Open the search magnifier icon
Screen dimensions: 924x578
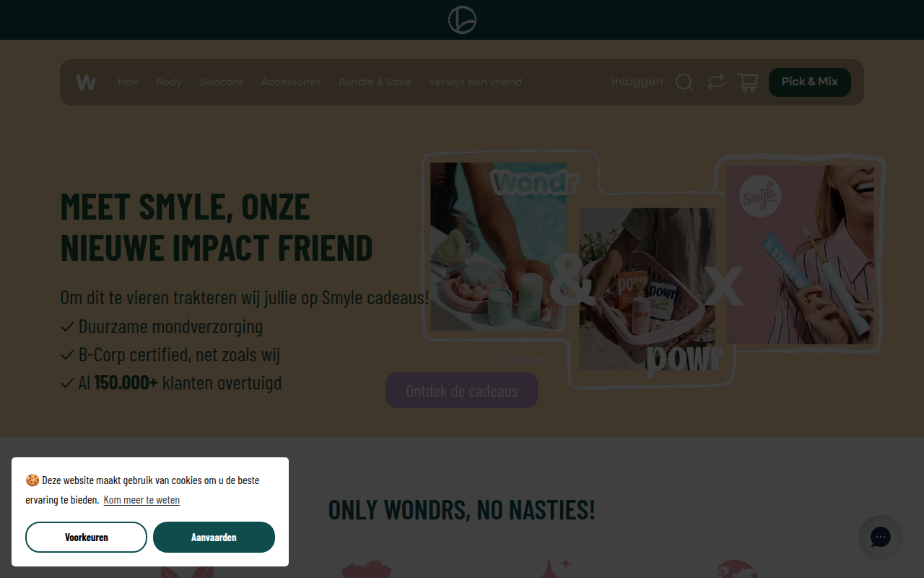coord(684,82)
